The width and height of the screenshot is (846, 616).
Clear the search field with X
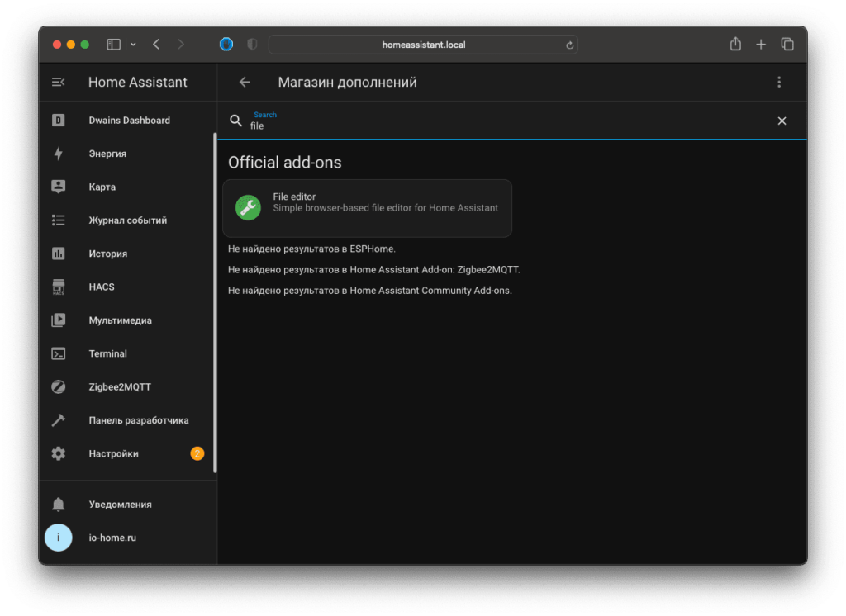(x=782, y=121)
